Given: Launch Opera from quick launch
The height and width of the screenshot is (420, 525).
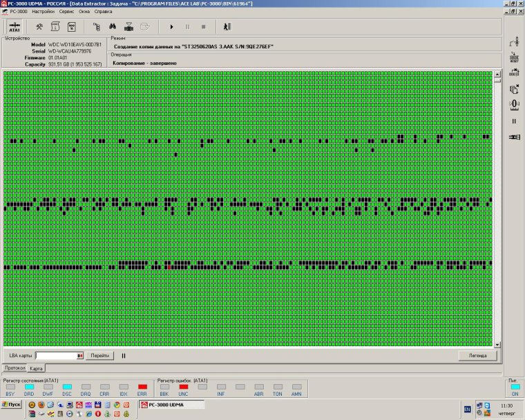Looking at the screenshot, I should pos(98,414).
